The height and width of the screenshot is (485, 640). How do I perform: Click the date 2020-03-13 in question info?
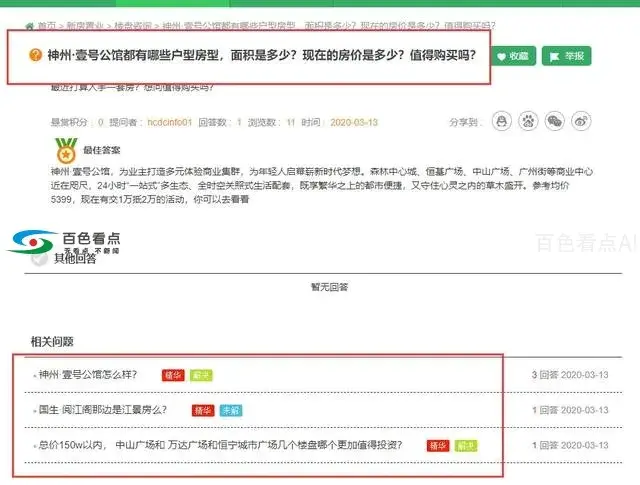point(354,122)
